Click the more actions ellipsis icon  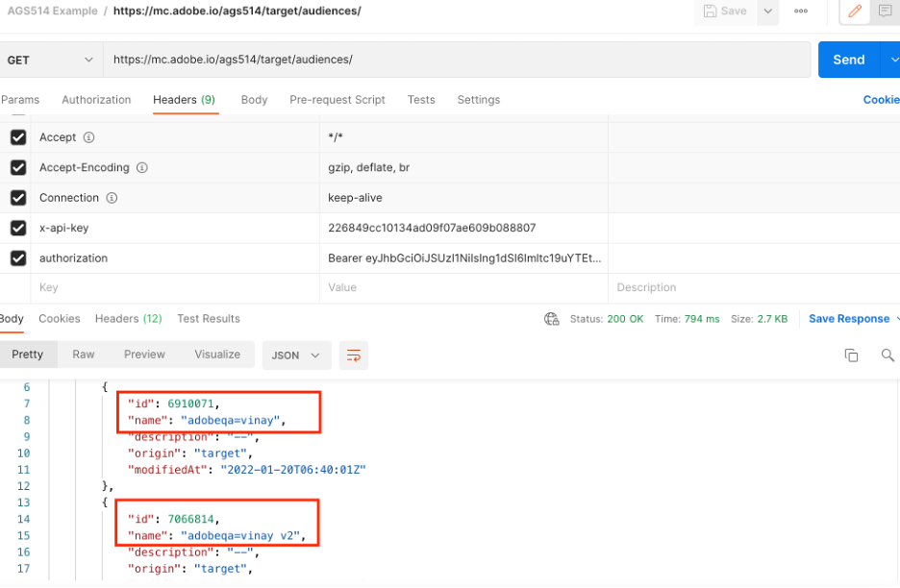tap(800, 12)
